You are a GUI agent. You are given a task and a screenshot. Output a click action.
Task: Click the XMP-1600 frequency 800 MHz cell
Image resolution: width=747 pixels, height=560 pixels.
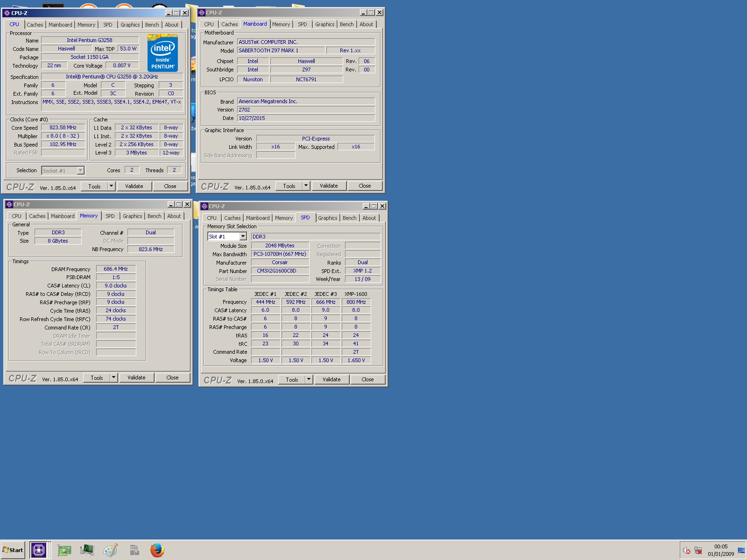click(356, 302)
